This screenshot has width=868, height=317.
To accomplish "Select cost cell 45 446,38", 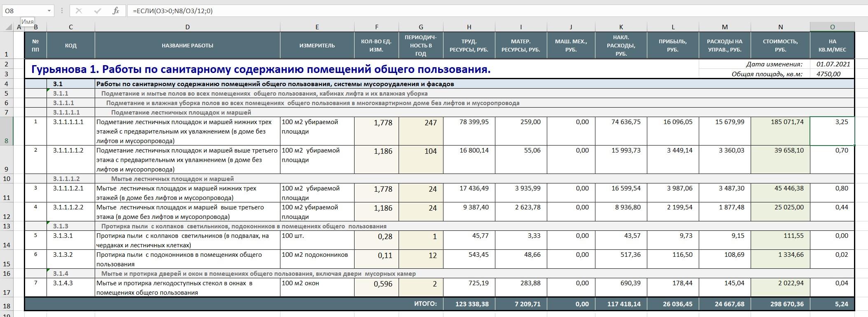I will [780, 193].
